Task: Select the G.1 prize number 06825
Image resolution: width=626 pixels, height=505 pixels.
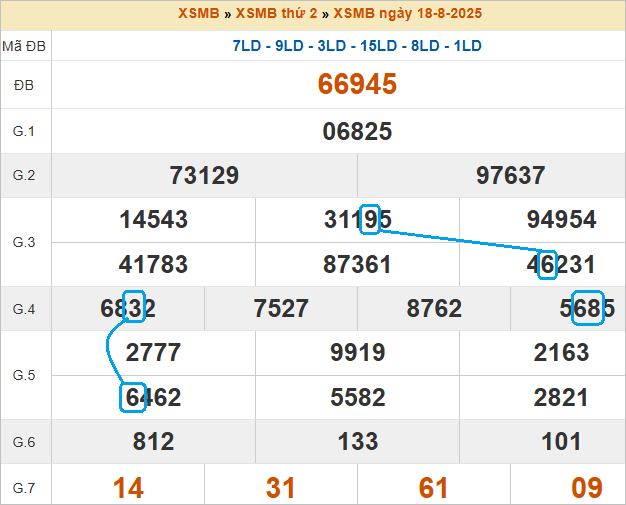Action: pyautogui.click(x=357, y=132)
